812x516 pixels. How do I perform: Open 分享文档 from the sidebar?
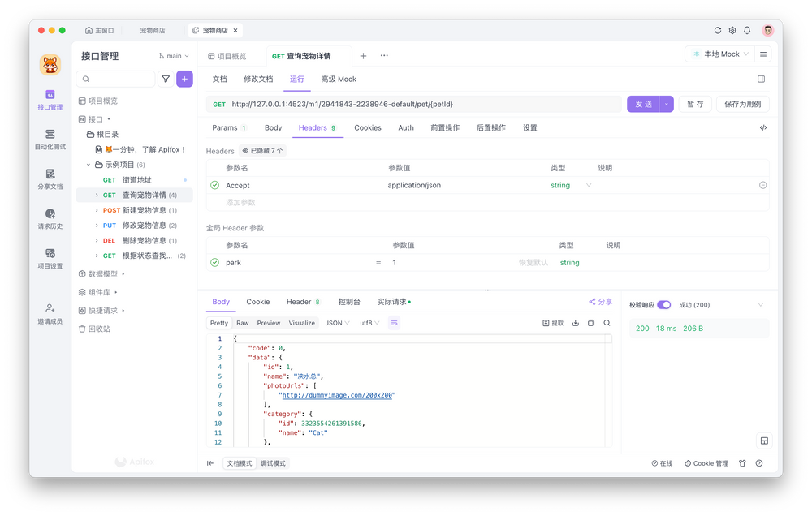[49, 180]
